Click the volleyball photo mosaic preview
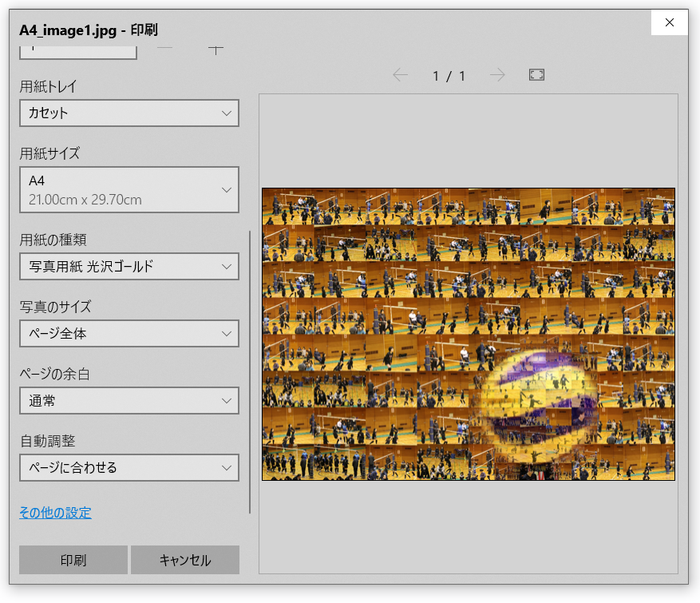This screenshot has width=700, height=603. tap(469, 334)
